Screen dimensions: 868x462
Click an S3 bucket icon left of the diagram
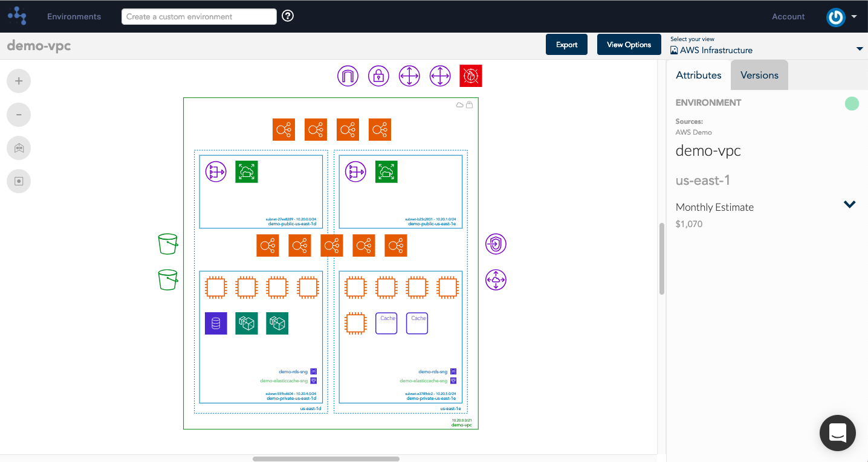(167, 244)
